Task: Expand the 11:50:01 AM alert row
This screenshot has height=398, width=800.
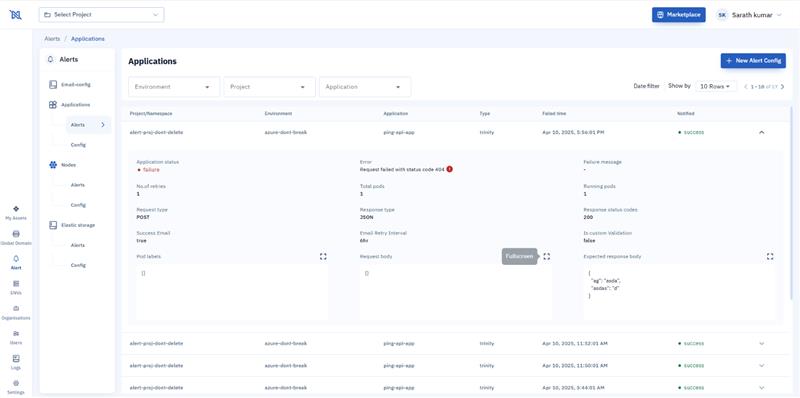Action: [x=762, y=365]
